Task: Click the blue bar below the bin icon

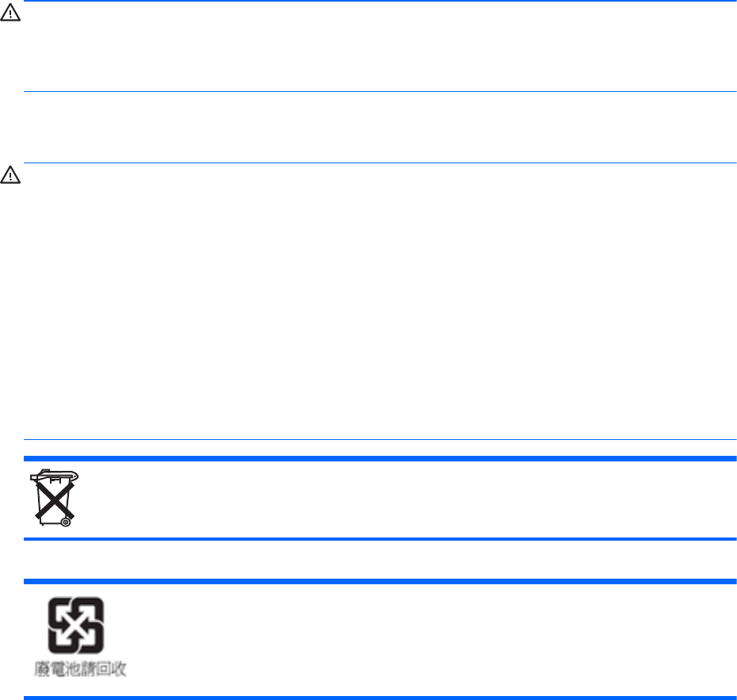Action: 380,539
